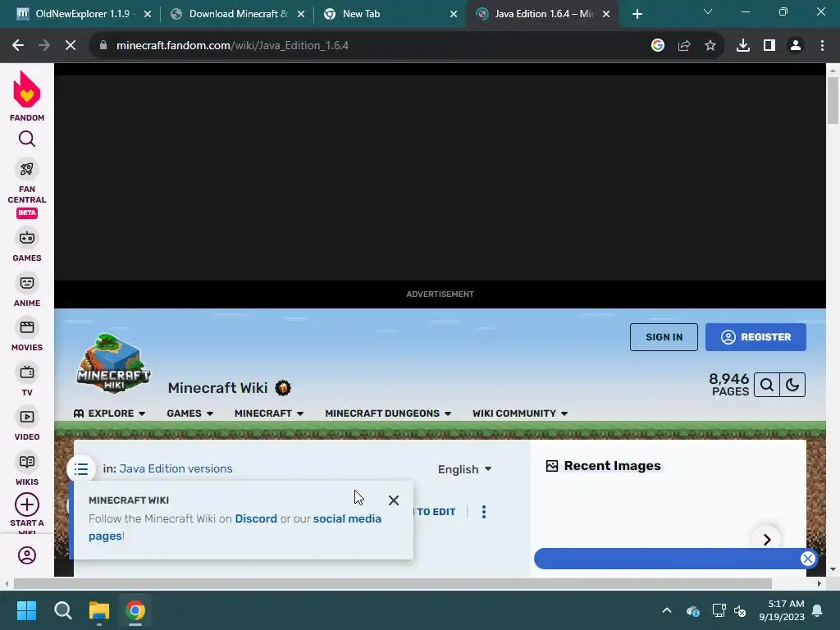
Task: Open the Movies category in sidebar
Action: [x=27, y=335]
